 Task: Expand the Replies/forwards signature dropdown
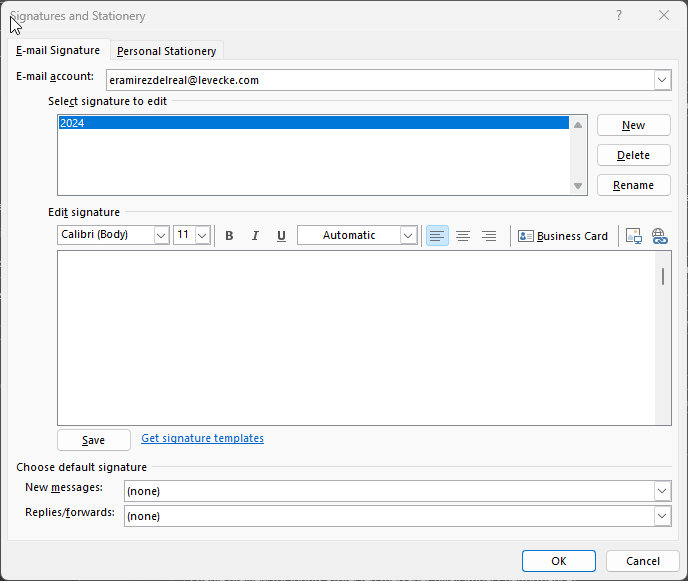(x=662, y=516)
